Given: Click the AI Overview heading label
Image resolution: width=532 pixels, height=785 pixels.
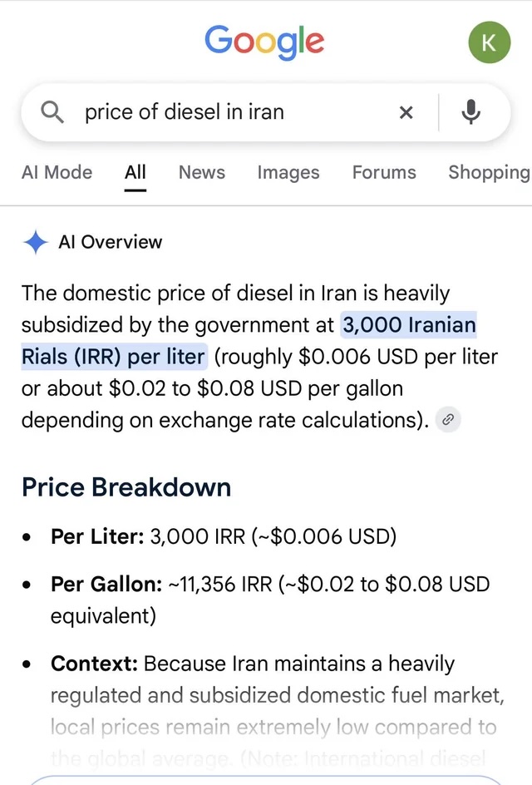Looking at the screenshot, I should tap(110, 242).
